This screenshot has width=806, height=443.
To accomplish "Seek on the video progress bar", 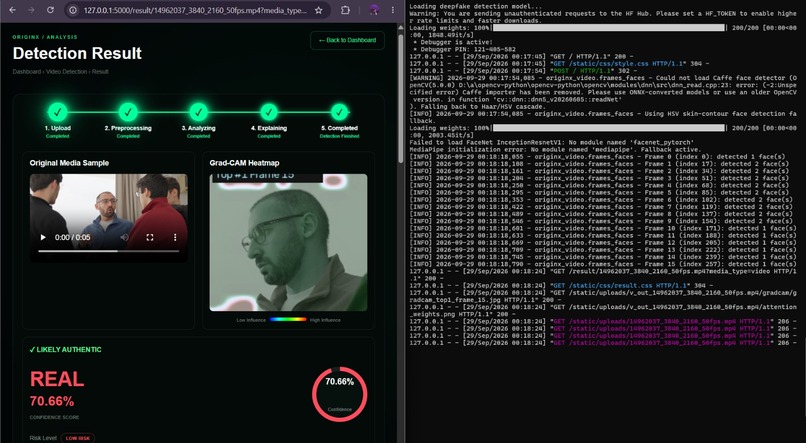I will click(x=108, y=251).
